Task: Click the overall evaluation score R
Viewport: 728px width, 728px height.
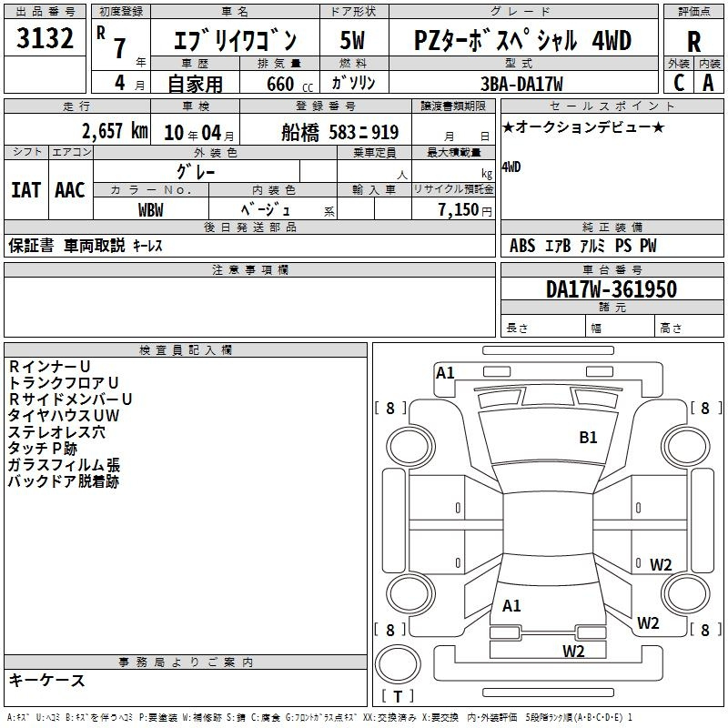Action: (694, 41)
